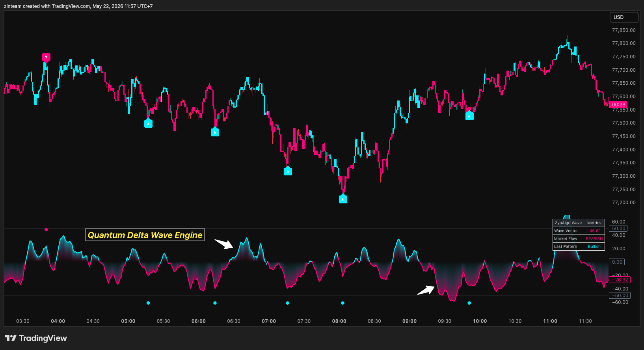Viewport: 644px width, 350px height.
Task: Click the 06:00 time axis label
Action: pyautogui.click(x=199, y=321)
